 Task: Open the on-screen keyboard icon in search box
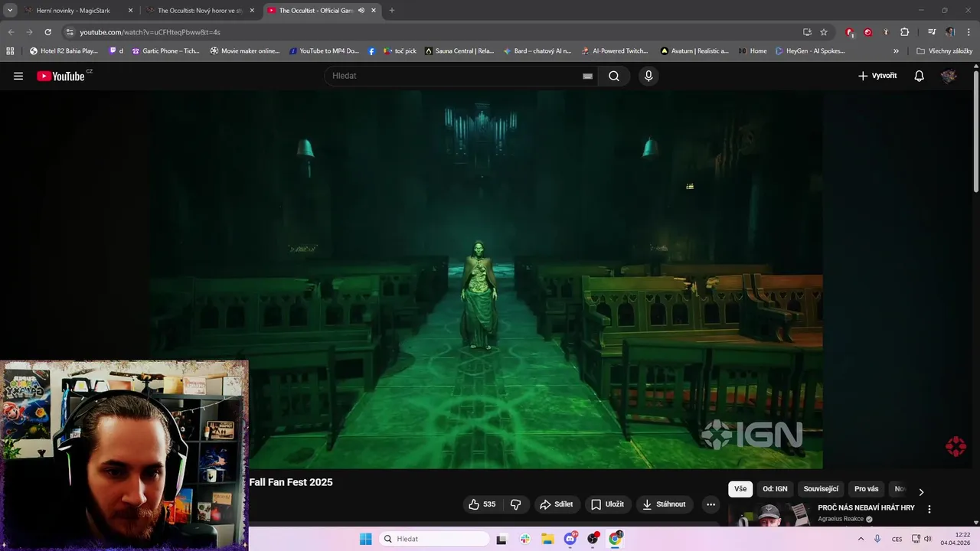click(x=587, y=76)
